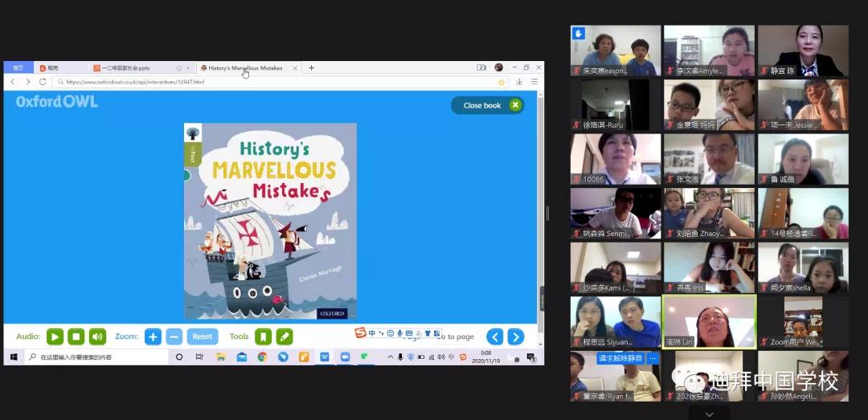Open WPS Office on the taskbar

point(325,357)
